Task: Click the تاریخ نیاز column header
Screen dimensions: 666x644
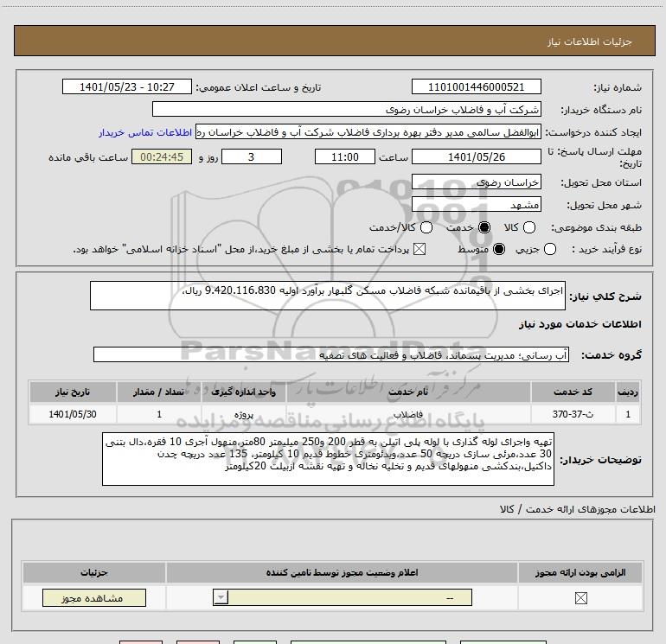Action: [73, 392]
